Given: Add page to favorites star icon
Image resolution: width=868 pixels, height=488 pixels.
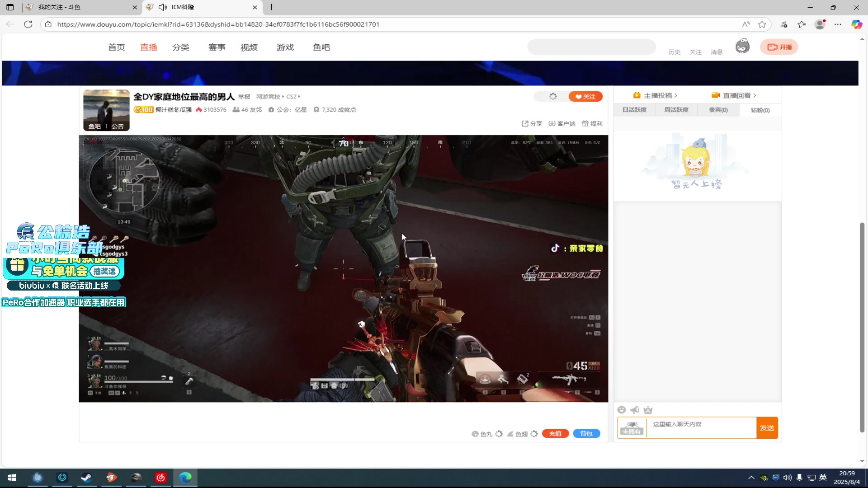Looking at the screenshot, I should 762,24.
